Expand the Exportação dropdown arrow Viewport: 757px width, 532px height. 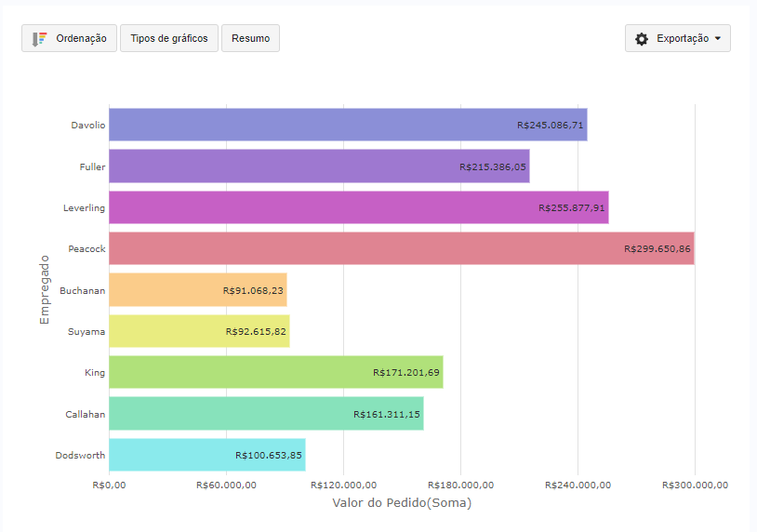point(717,39)
